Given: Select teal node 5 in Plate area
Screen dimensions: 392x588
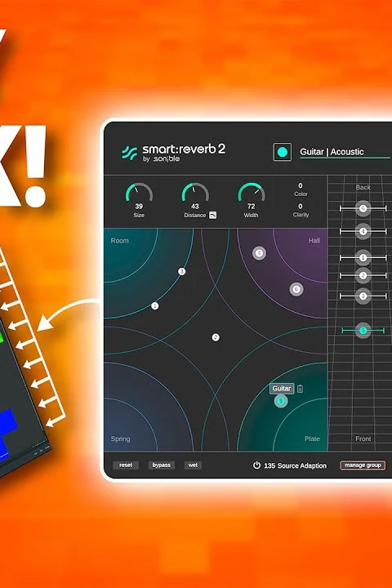Looking at the screenshot, I should coord(280,401).
